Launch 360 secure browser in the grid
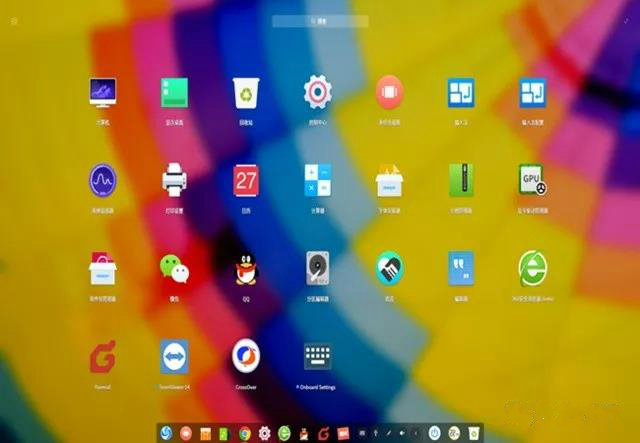This screenshot has width=640, height=443. [532, 268]
